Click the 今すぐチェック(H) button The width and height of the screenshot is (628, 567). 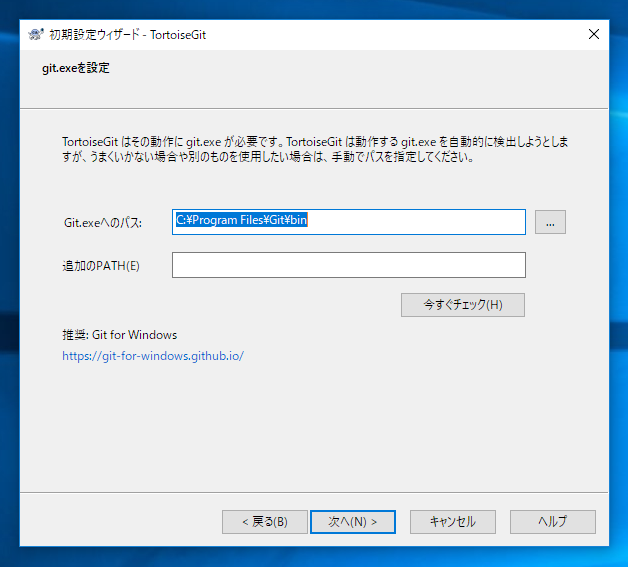tap(463, 305)
